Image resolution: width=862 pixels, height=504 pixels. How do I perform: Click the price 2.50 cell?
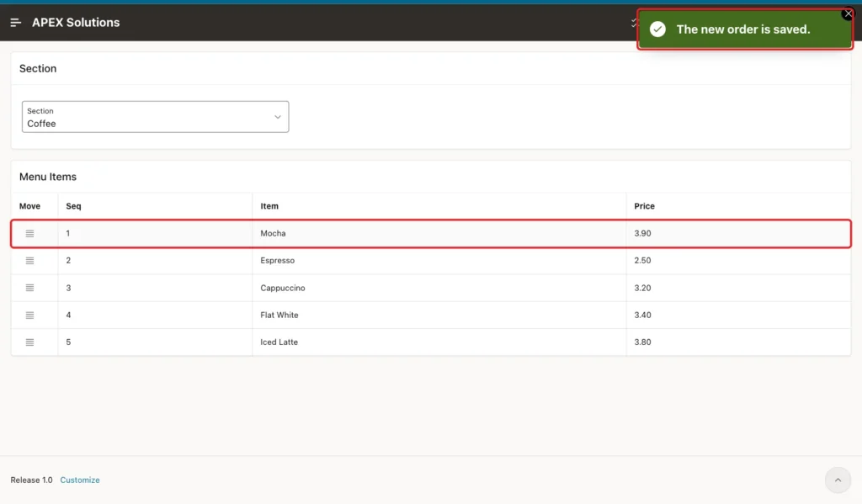(738, 261)
